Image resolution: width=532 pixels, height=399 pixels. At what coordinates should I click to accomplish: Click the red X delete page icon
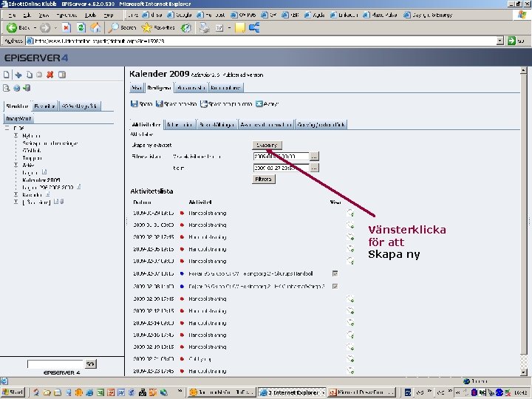[x=50, y=75]
